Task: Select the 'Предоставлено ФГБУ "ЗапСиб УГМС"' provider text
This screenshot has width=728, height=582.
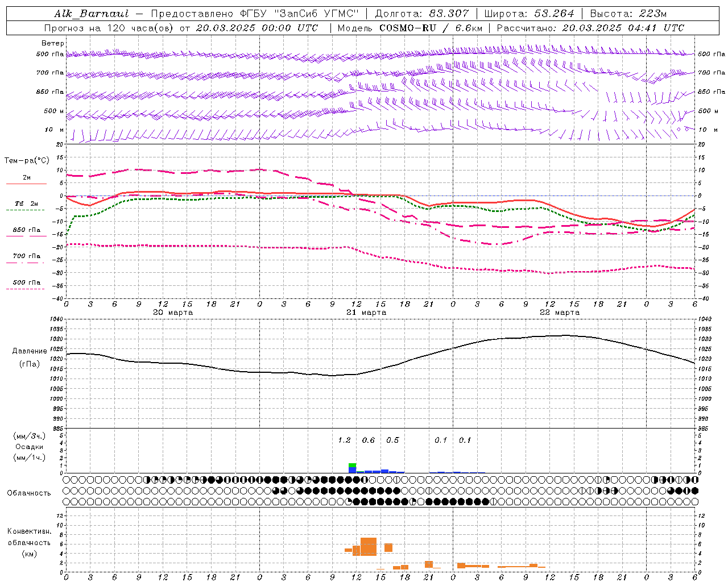Action: [x=254, y=14]
